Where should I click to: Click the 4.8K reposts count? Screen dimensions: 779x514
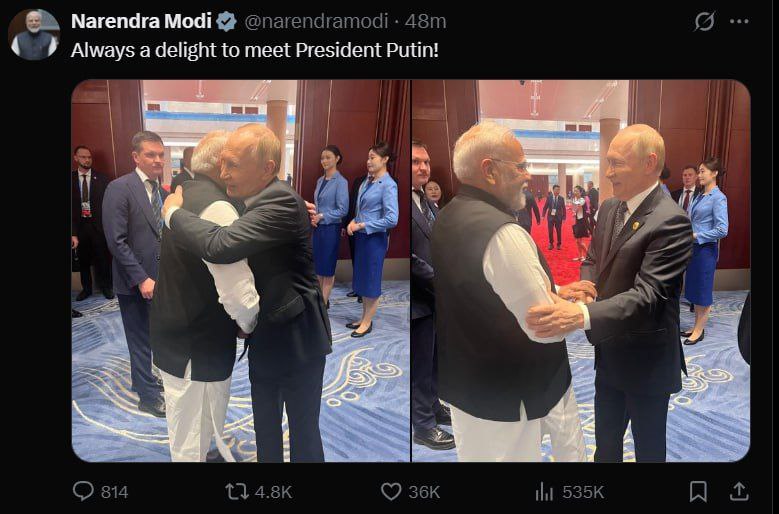click(x=273, y=492)
